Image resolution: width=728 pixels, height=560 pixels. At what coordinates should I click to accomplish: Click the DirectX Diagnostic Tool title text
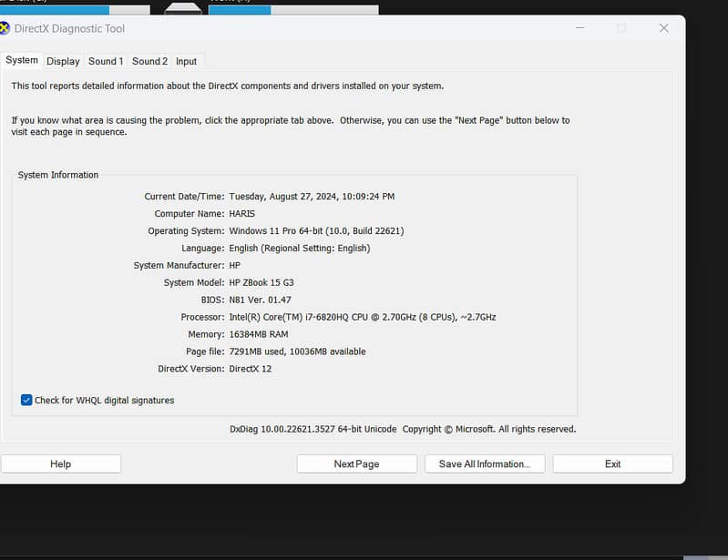69,28
